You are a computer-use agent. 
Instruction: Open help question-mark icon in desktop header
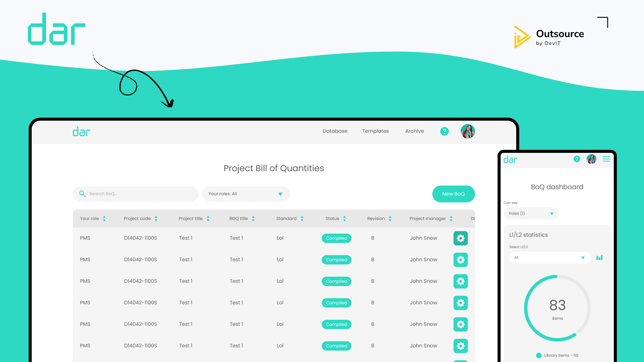444,131
